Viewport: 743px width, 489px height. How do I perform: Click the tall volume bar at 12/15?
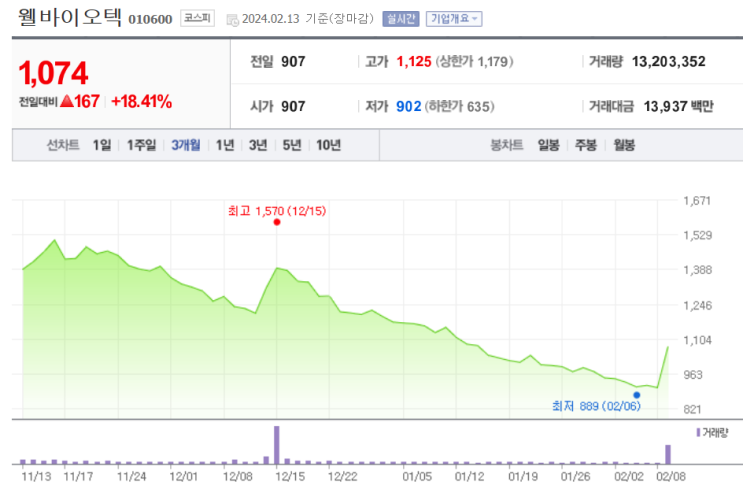(277, 445)
